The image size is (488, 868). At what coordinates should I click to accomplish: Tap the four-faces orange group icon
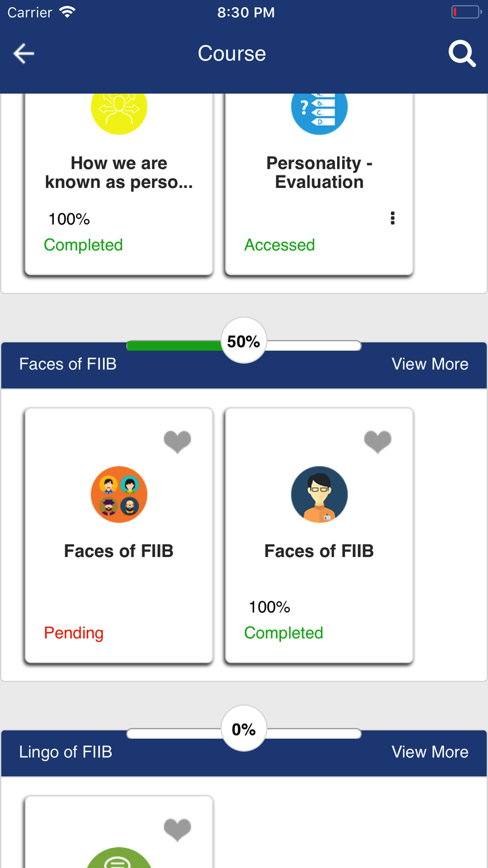(x=119, y=495)
